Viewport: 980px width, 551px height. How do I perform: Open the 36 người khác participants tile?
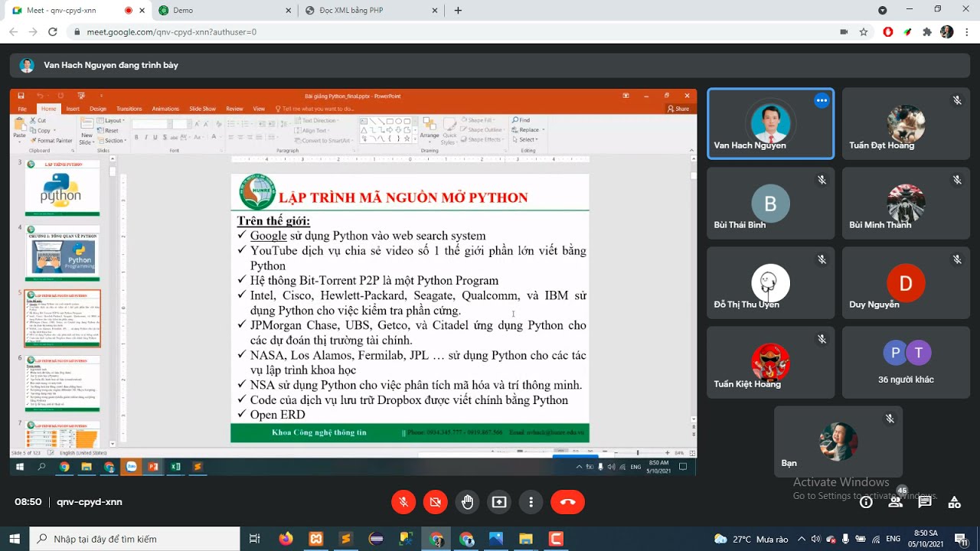coord(906,363)
